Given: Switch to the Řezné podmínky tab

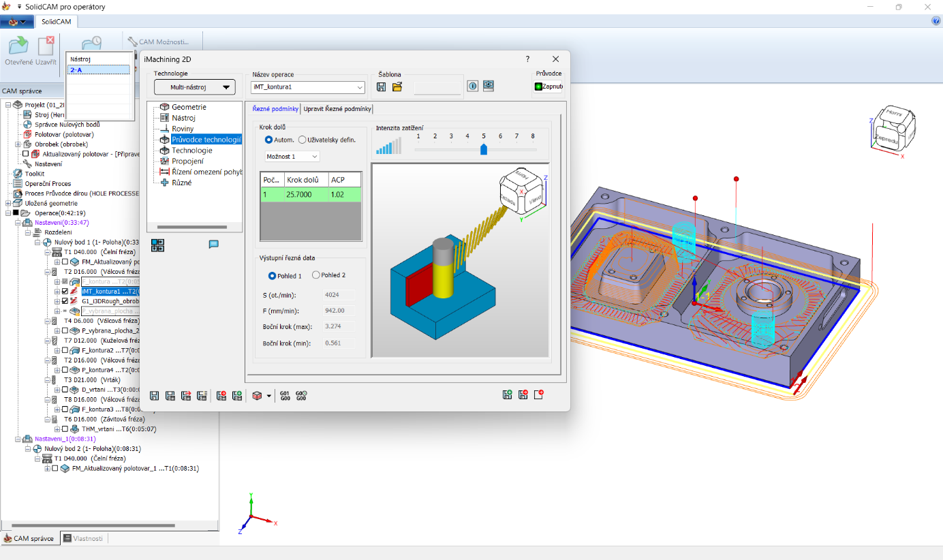Looking at the screenshot, I should 275,109.
